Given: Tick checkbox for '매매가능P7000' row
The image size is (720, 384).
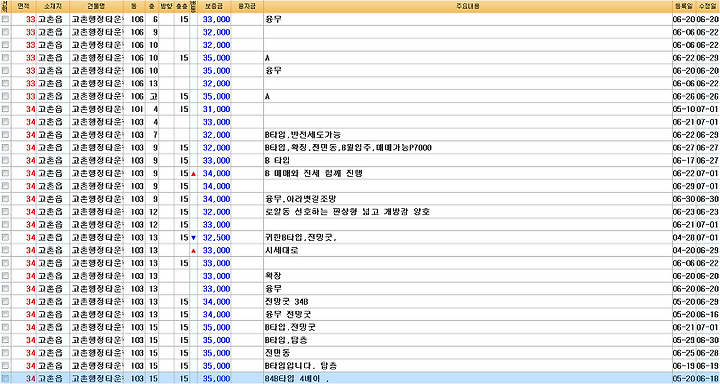Looking at the screenshot, I should pos(5,148).
